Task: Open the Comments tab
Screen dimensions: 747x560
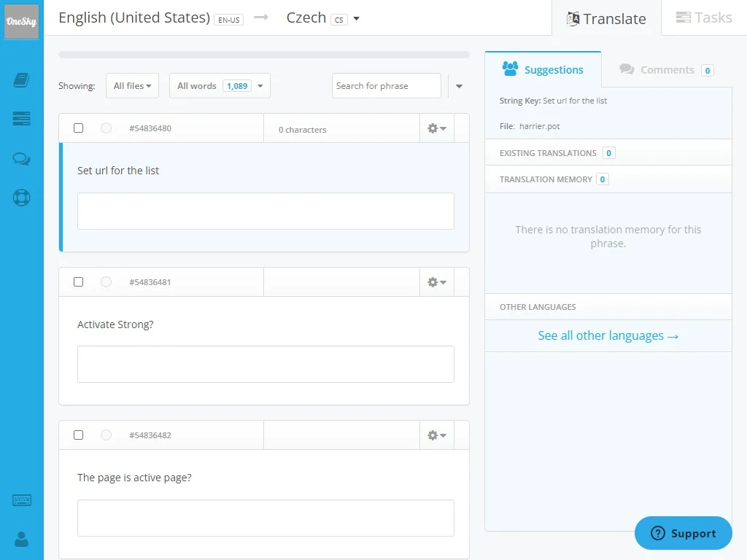Action: (x=666, y=70)
